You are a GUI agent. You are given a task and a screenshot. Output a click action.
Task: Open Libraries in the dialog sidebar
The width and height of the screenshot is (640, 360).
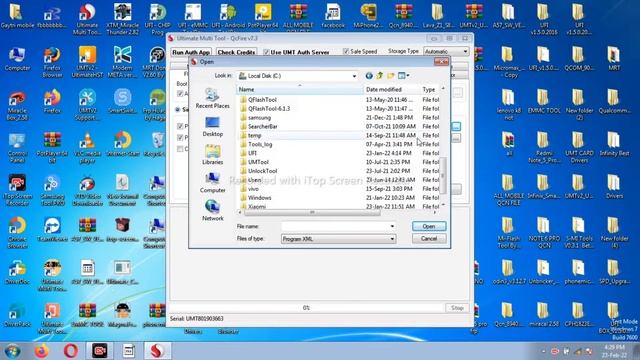tap(212, 155)
